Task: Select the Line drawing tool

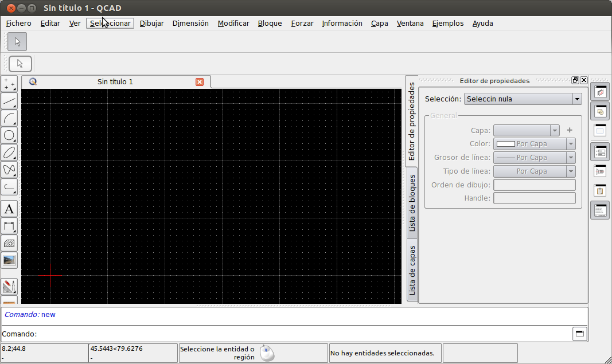Action: [x=9, y=101]
